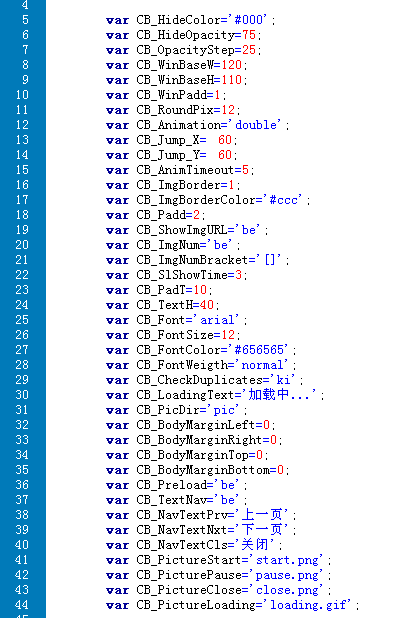413x618 pixels.
Task: Click the CB_PadT variable name
Action: pyautogui.click(x=161, y=290)
